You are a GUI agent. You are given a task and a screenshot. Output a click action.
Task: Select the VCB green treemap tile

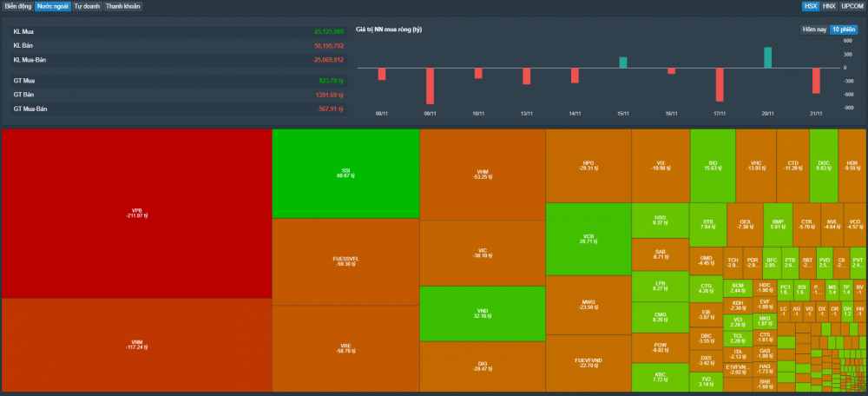(x=589, y=240)
